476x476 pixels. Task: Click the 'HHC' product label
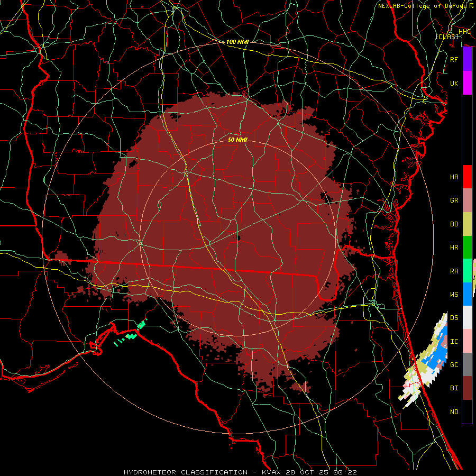click(464, 32)
